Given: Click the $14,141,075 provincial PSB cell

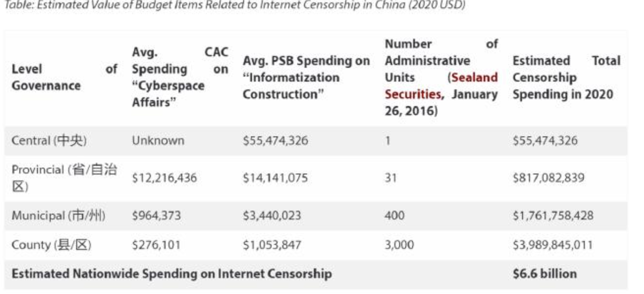Looking at the screenshot, I should pyautogui.click(x=275, y=178).
